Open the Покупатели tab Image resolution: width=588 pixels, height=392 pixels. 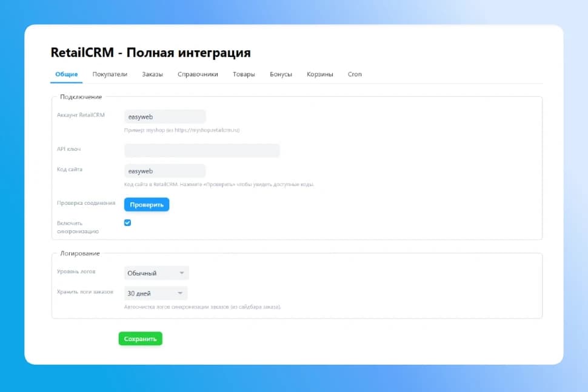110,74
